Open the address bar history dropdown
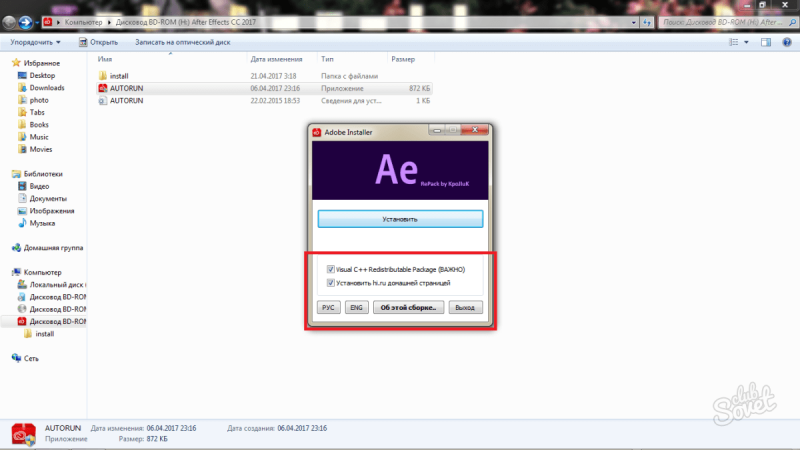Viewport: 800px width, 450px height. [634, 22]
